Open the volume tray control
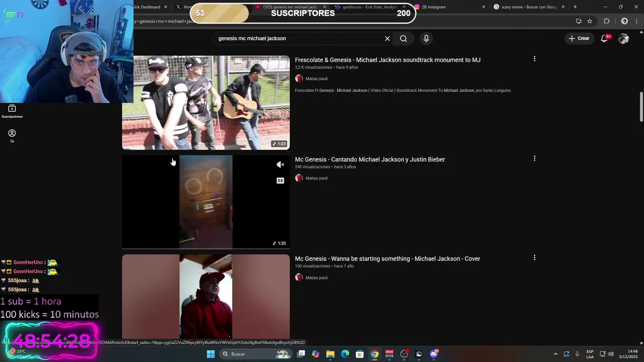This screenshot has width=644, height=362. (611, 354)
